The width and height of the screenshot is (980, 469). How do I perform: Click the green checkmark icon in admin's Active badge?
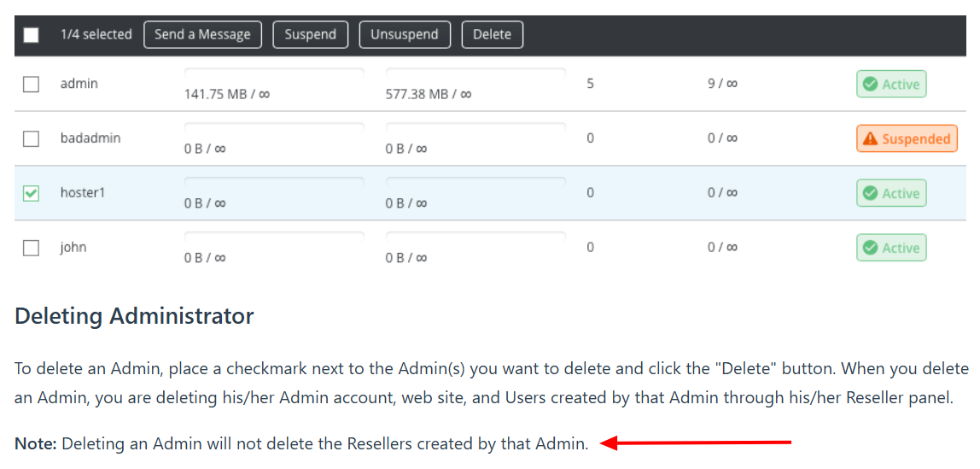[x=870, y=85]
